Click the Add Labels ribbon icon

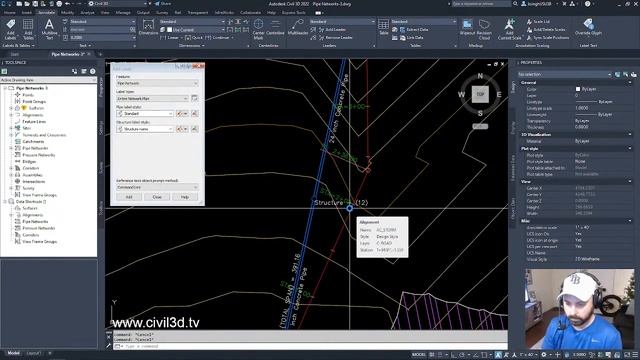pos(11,29)
